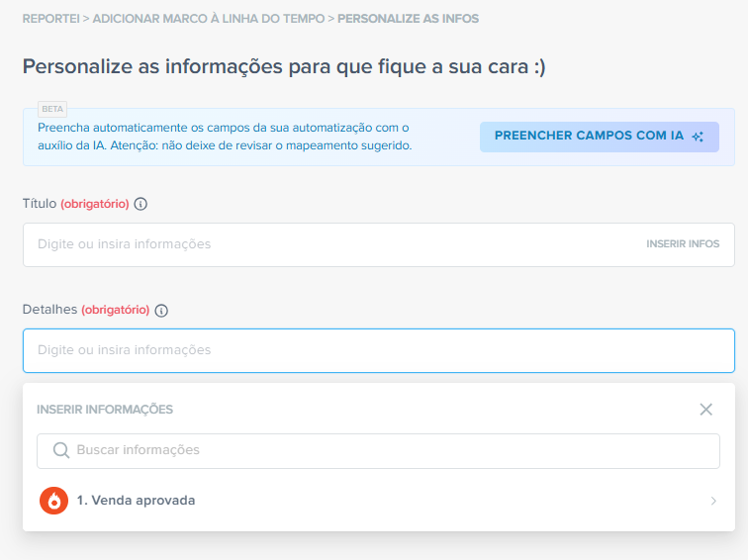The width and height of the screenshot is (748, 560).
Task: Click the info icon next to Detalhes
Action: (x=161, y=311)
